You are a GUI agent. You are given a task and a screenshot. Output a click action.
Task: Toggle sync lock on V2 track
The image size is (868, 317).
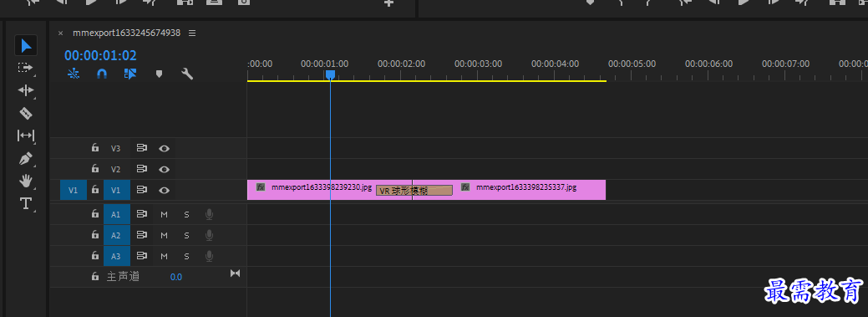[x=142, y=168]
